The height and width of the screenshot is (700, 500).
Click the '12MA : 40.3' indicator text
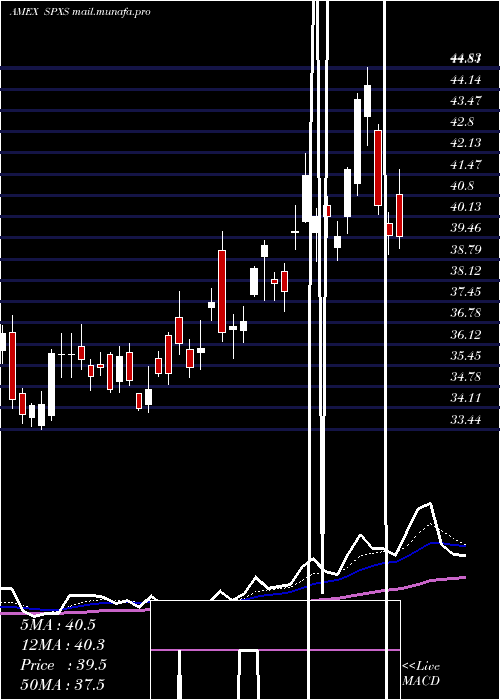tap(62, 645)
